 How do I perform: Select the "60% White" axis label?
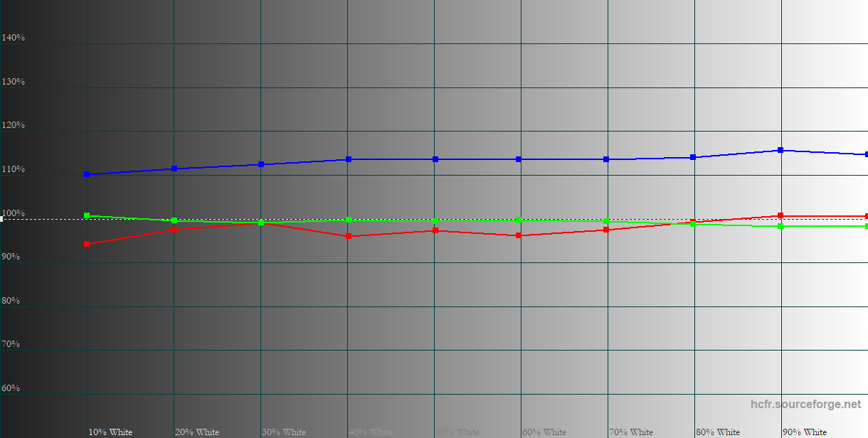[544, 432]
